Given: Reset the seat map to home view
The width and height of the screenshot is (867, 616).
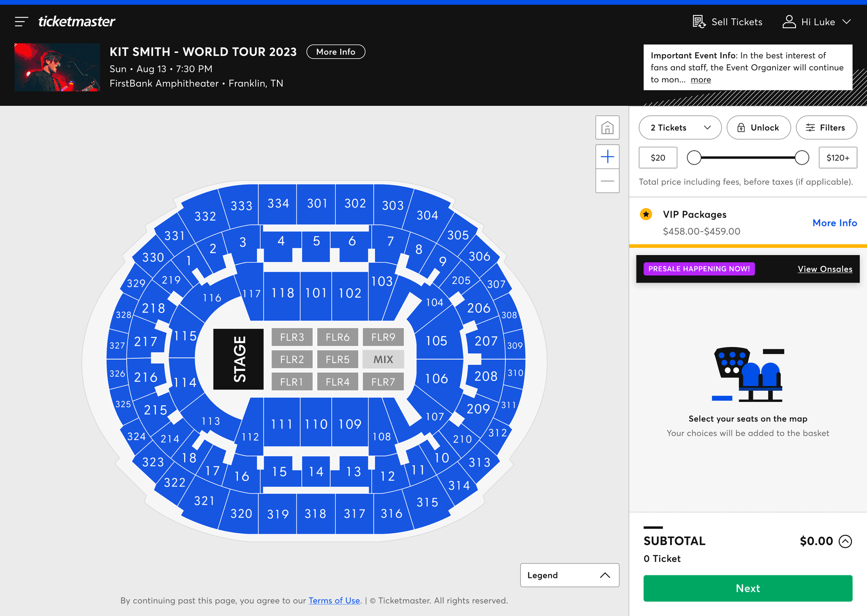Looking at the screenshot, I should pos(607,127).
